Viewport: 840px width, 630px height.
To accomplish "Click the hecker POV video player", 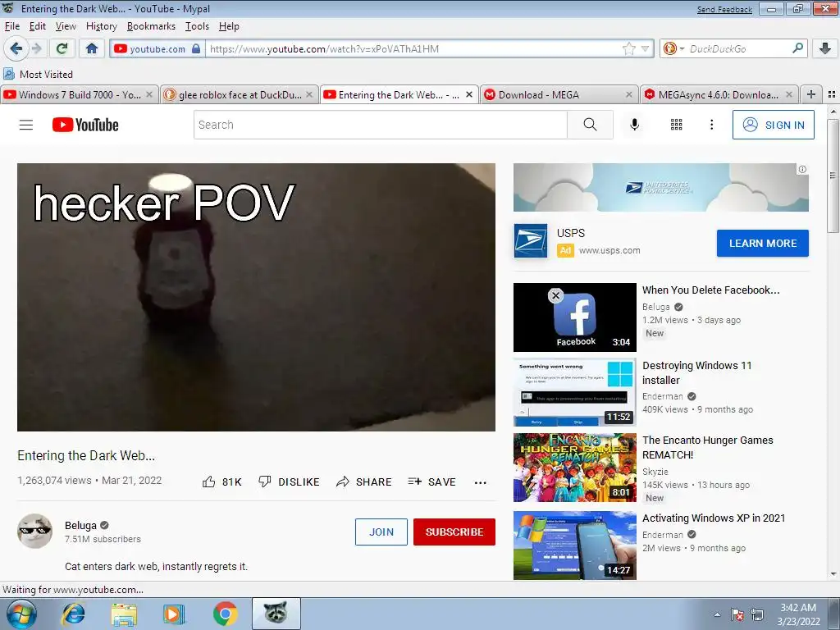I will (256, 297).
